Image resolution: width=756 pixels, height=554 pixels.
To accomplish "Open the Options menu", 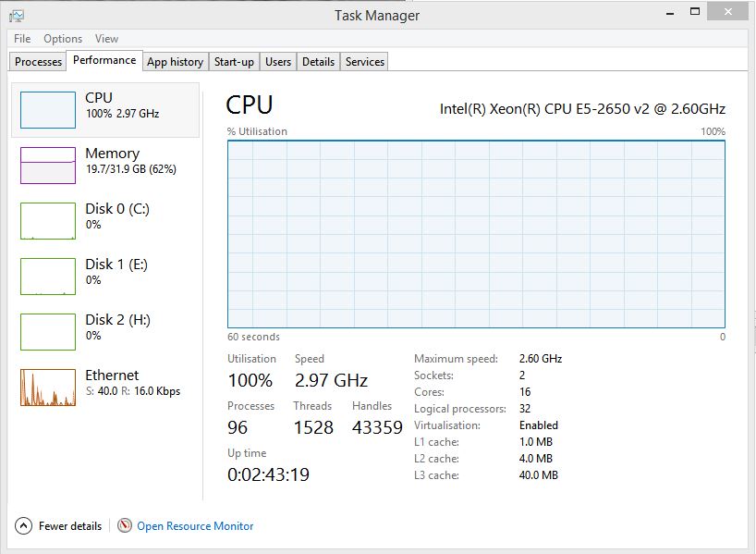I will (63, 39).
